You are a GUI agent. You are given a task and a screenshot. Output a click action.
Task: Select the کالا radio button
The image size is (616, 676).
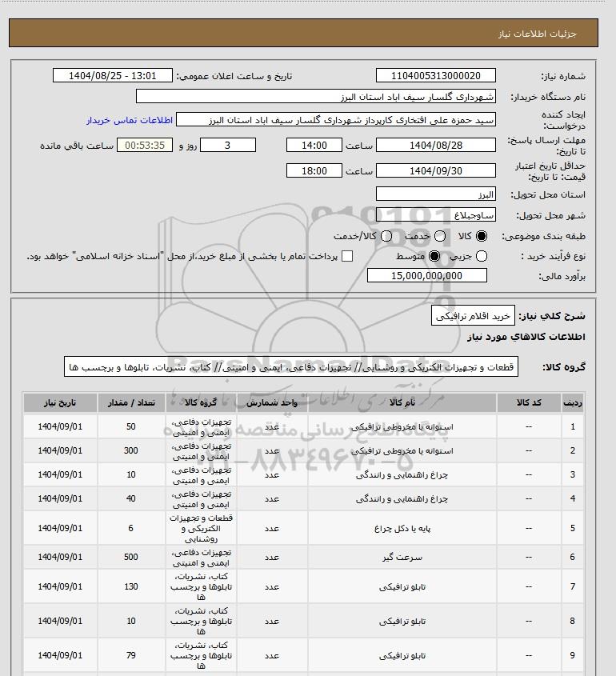pos(482,236)
